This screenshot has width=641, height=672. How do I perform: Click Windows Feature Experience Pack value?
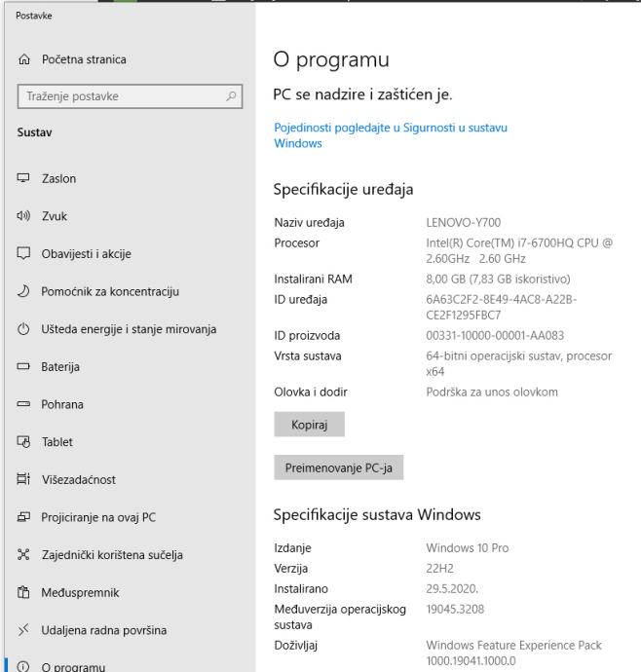(513, 653)
